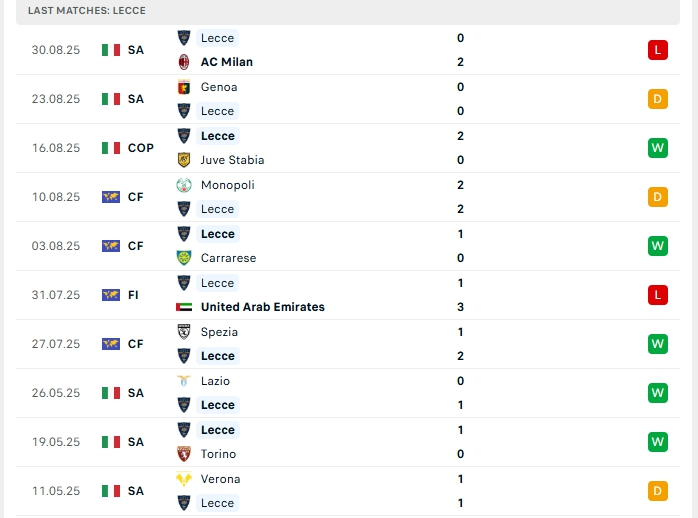The height and width of the screenshot is (518, 698).
Task: Open the AC Milan team link
Action: point(226,62)
